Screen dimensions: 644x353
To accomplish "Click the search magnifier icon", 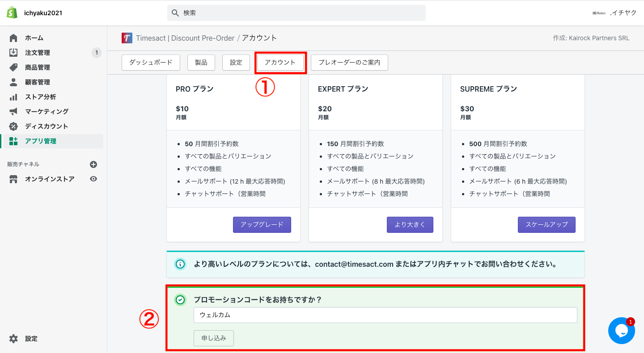I will [175, 13].
